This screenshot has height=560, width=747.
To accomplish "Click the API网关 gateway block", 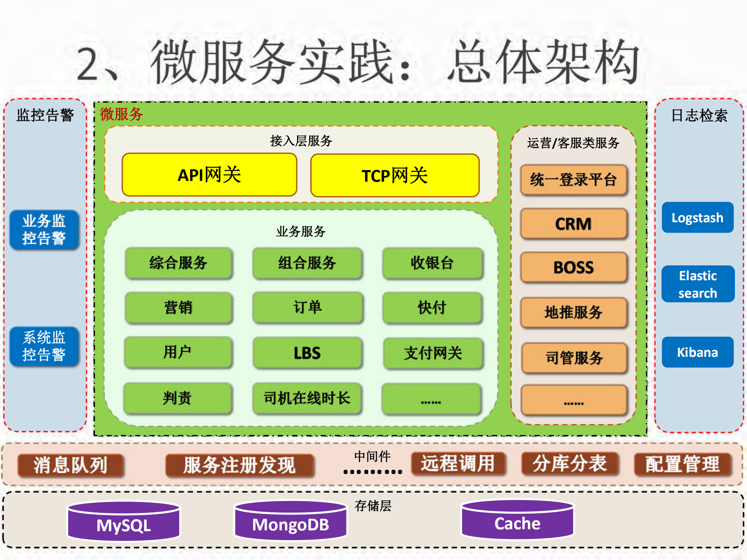I will coord(209,175).
